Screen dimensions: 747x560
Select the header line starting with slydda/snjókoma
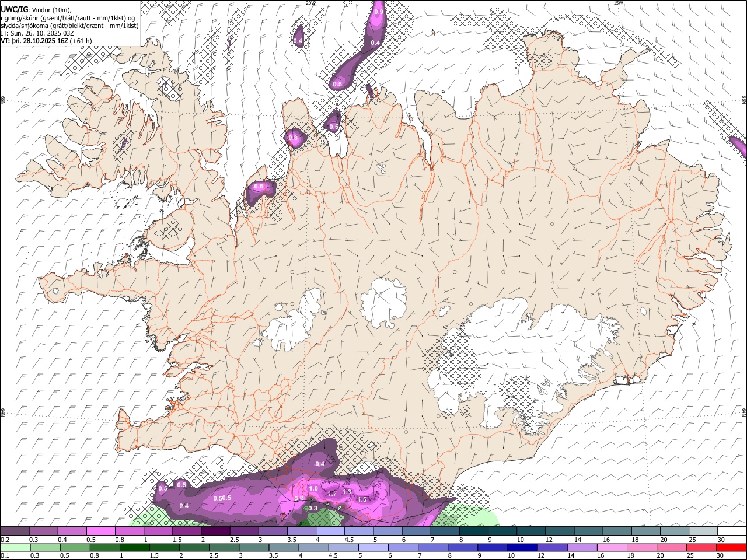pos(69,26)
